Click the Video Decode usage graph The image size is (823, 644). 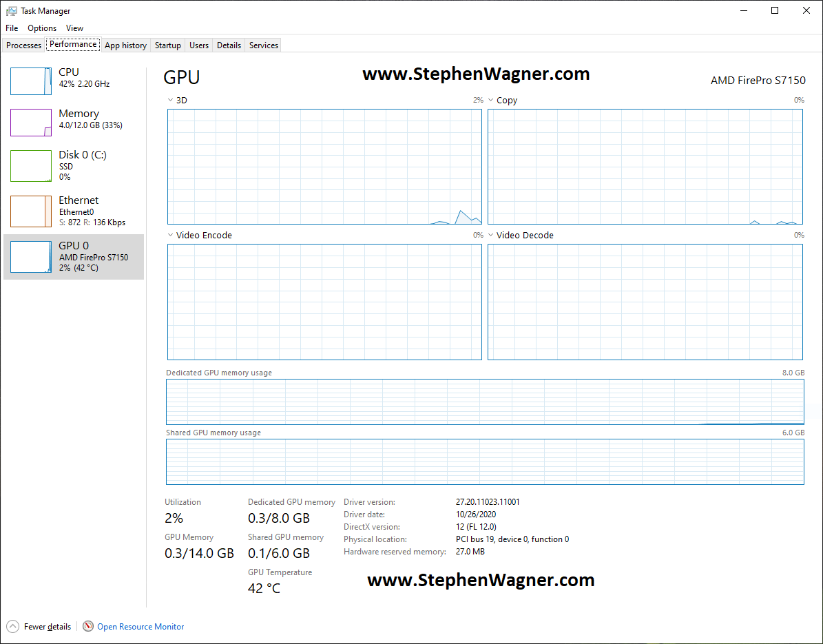tap(645, 302)
